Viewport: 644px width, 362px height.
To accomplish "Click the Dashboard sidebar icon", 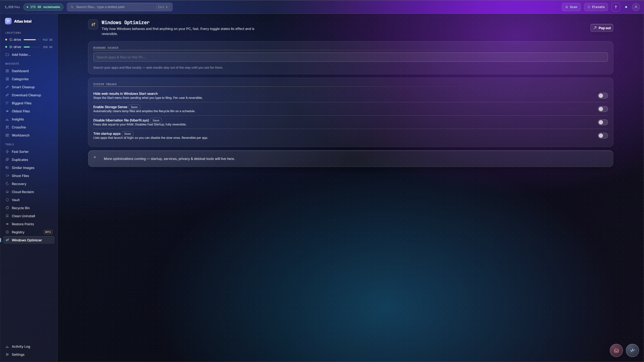I will coord(7,71).
